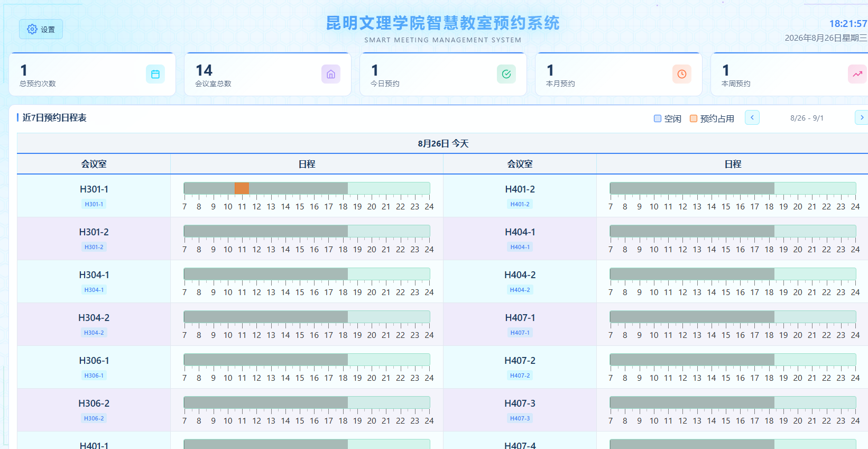The width and height of the screenshot is (868, 449).
Task: Select room name H301-1
Action: point(94,189)
